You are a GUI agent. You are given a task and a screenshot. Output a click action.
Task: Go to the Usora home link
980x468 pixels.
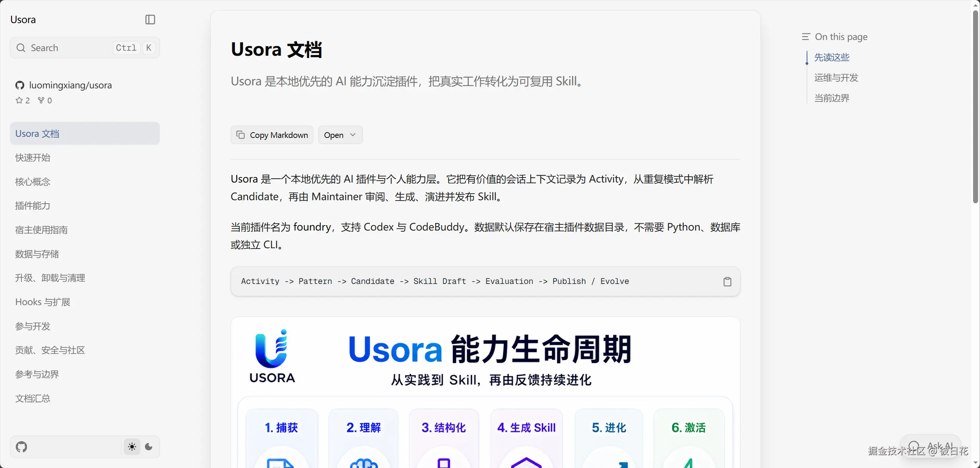coord(23,20)
